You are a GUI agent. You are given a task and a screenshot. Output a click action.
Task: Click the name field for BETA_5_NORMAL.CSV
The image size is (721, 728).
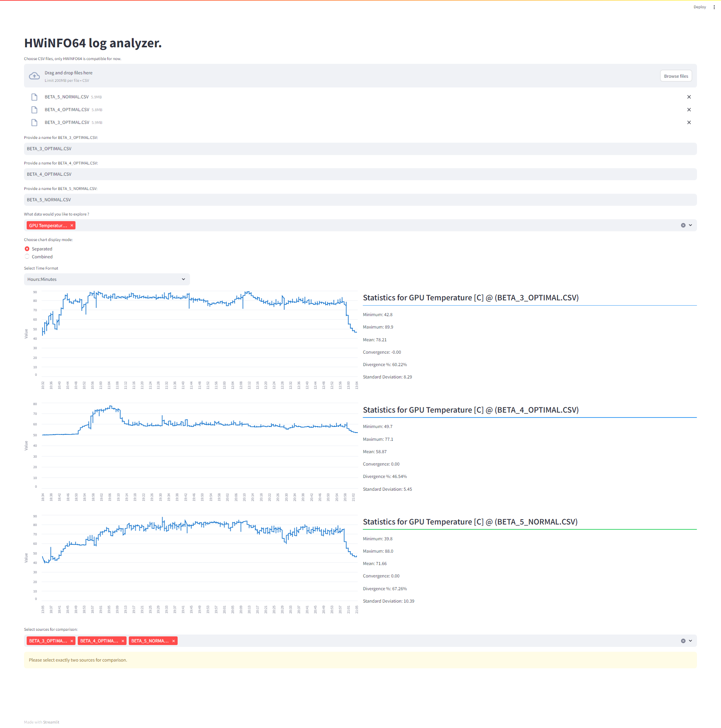click(360, 200)
